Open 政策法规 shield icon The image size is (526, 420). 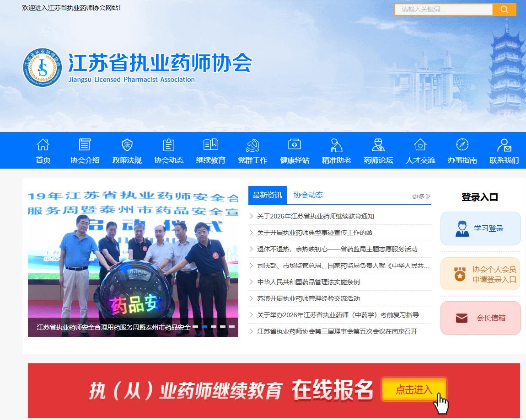pyautogui.click(x=127, y=145)
